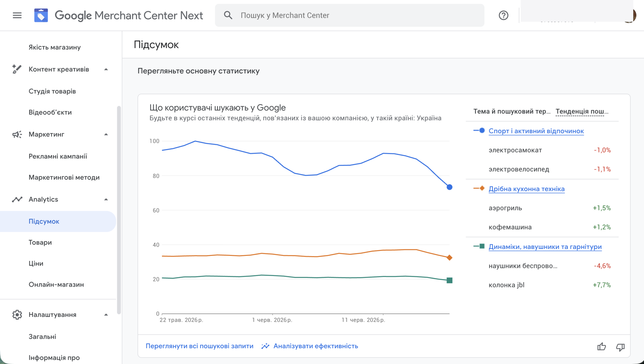Collapse the Маркетинг section
644x364 pixels.
coord(106,134)
